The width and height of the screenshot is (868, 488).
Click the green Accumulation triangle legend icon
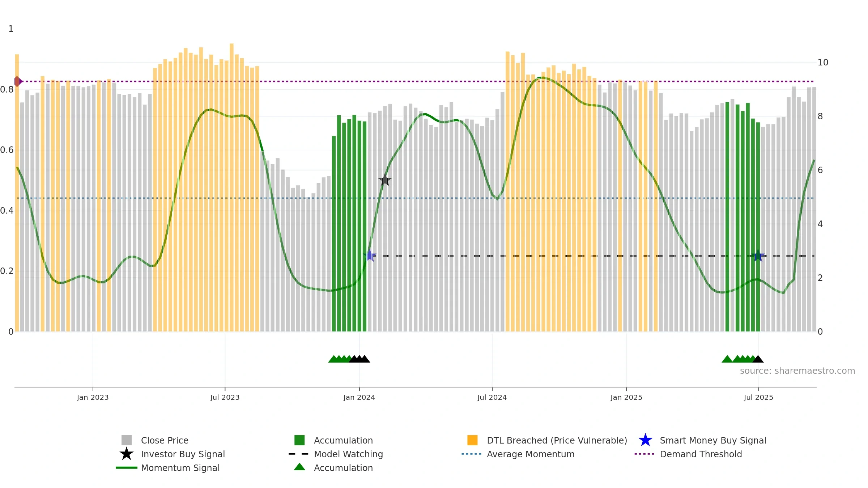(x=299, y=467)
